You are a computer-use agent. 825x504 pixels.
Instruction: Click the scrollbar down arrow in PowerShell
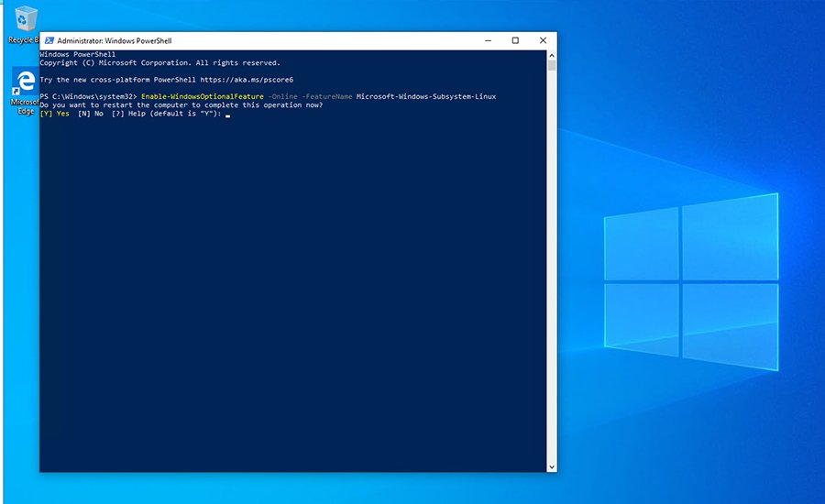(552, 466)
